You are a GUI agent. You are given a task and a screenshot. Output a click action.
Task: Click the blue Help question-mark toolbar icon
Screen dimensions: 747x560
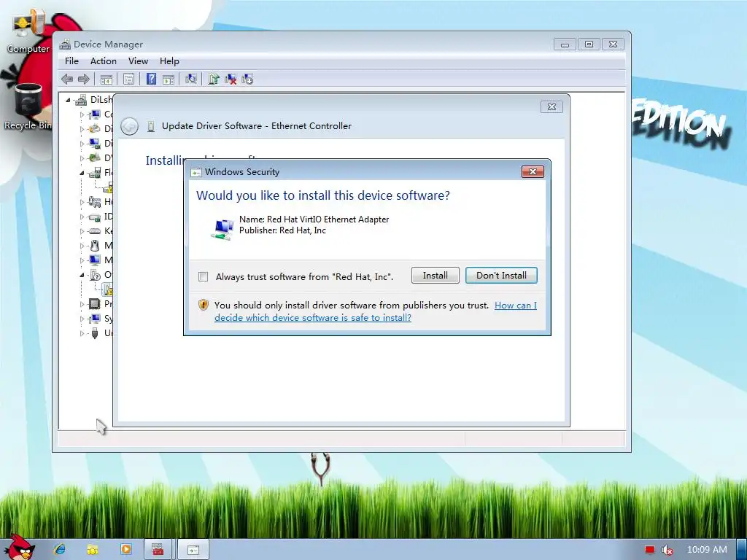[x=151, y=79]
